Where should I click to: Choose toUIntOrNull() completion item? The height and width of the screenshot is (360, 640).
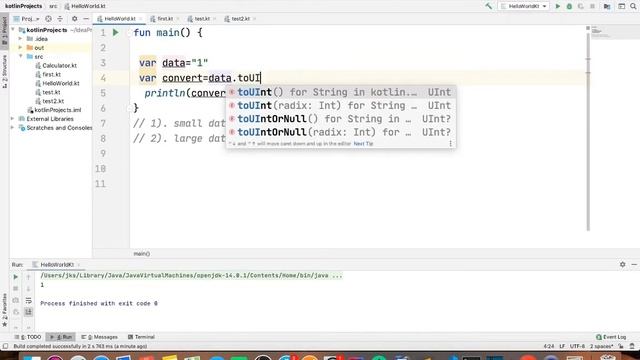coord(341,119)
